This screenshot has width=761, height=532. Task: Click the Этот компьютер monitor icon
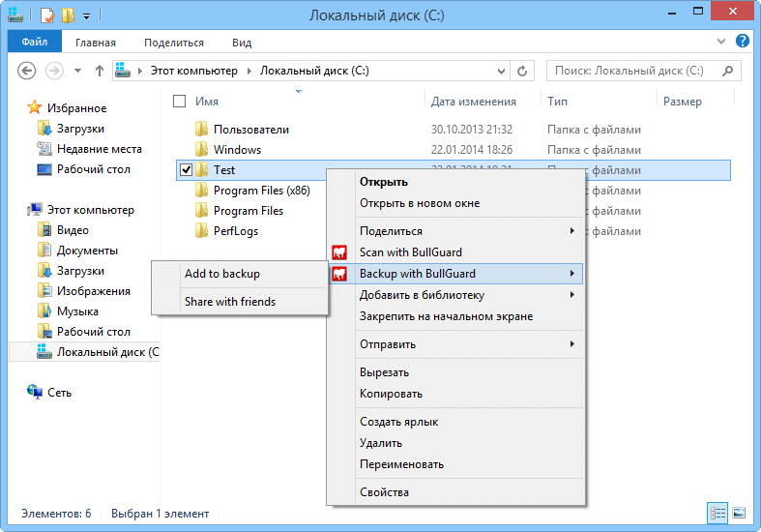[35, 210]
